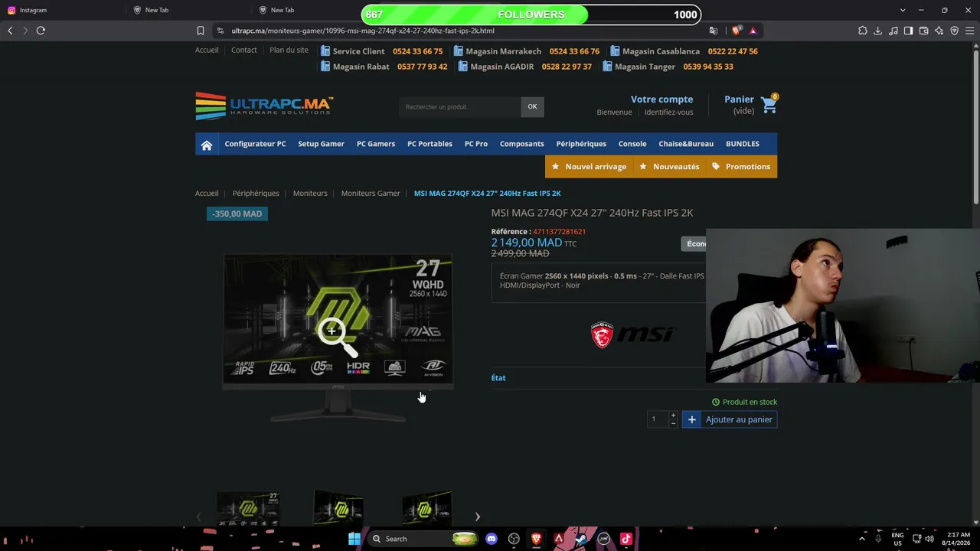Add the monitor with Ajouter au panier
Screen dimensions: 980x551
click(x=730, y=419)
